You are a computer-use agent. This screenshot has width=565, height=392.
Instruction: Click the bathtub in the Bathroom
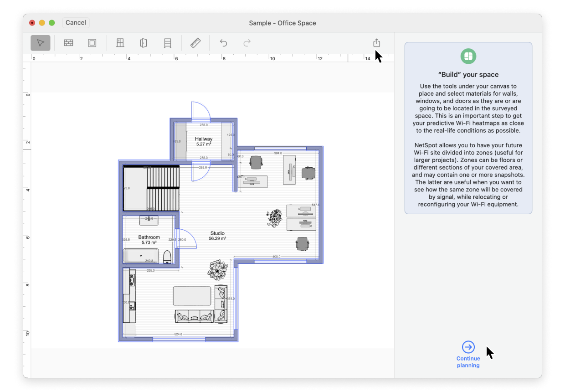pos(141,256)
